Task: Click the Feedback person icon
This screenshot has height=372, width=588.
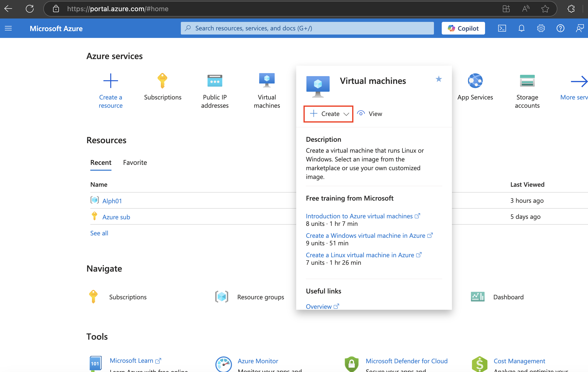Action: [x=580, y=28]
